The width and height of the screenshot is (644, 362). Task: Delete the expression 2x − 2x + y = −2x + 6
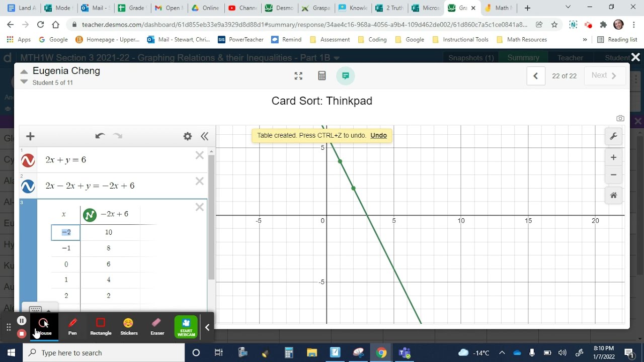(200, 181)
